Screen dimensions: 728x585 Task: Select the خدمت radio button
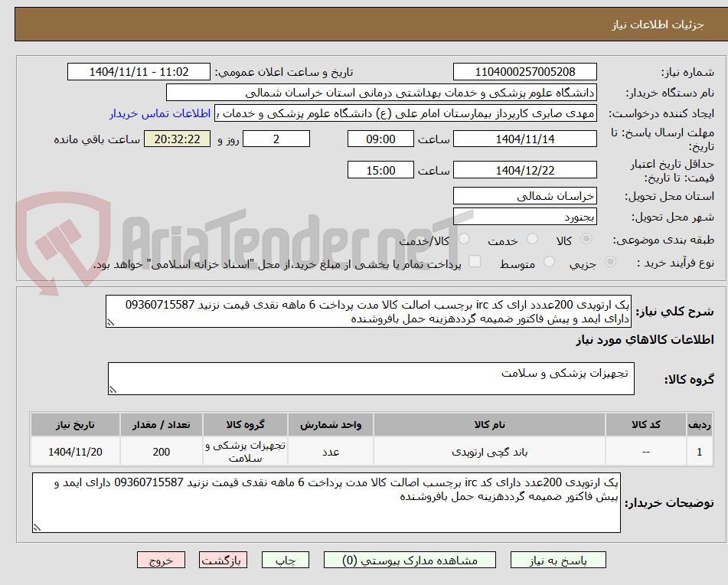pyautogui.click(x=532, y=239)
